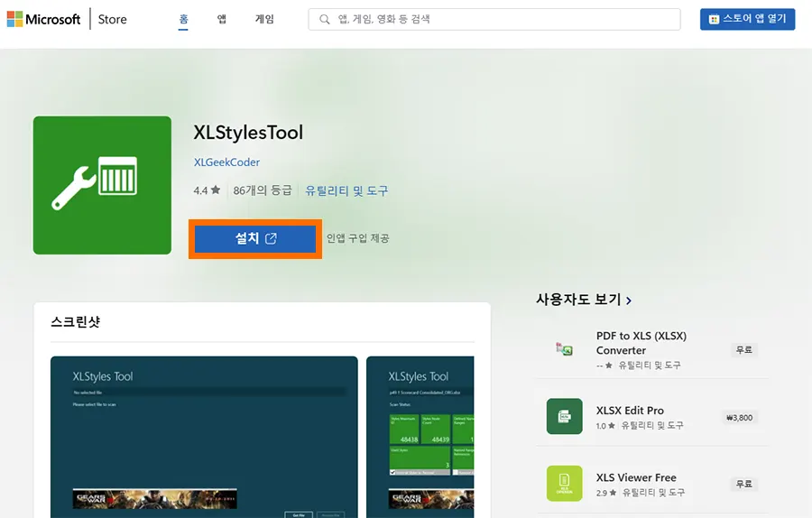The height and width of the screenshot is (518, 812).
Task: Click the 2.9 star rating of XLS Viewer Free
Action: [606, 493]
